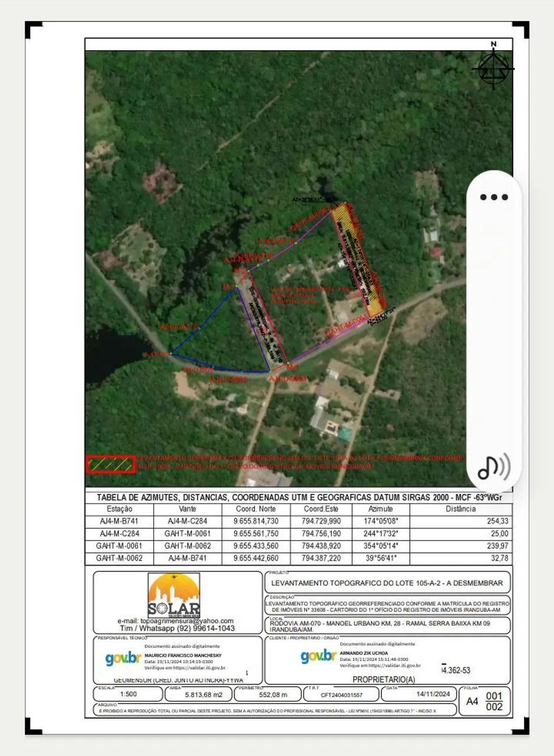
Task: Click the A4 paper size label
Action: [x=472, y=701]
